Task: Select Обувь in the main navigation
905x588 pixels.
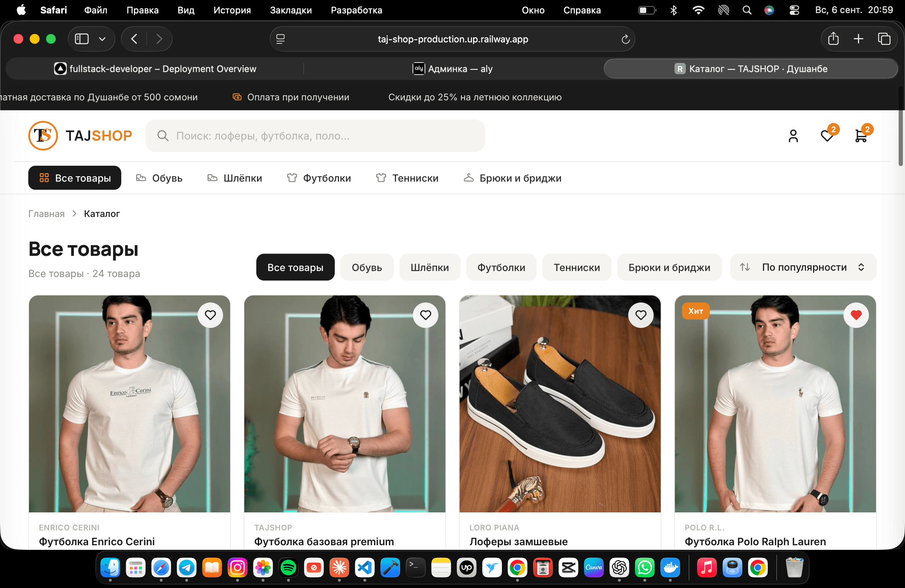Action: (x=159, y=178)
